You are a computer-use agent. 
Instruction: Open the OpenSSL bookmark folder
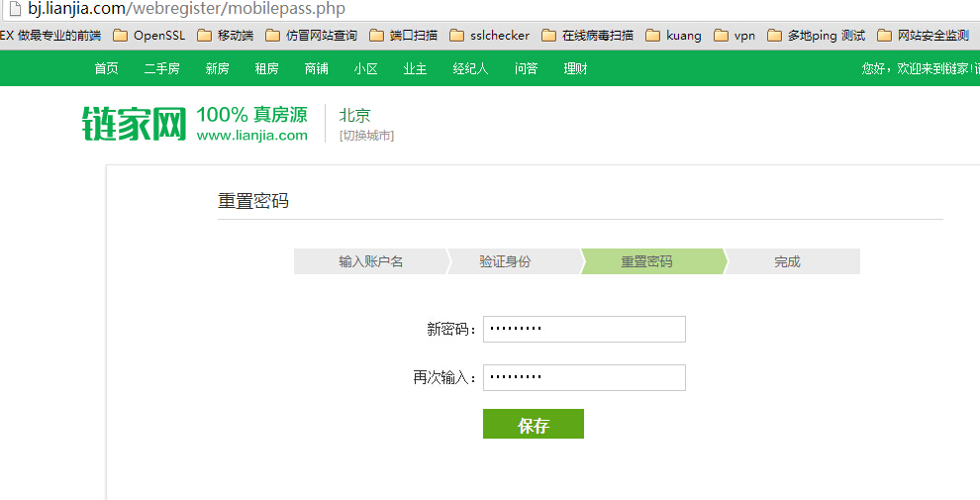(149, 36)
